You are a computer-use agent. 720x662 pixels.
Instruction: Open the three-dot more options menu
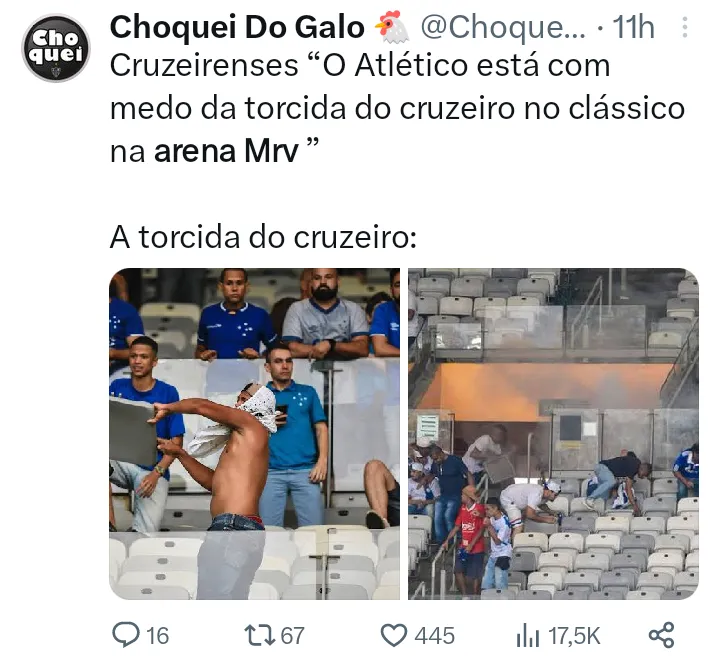pyautogui.click(x=685, y=27)
